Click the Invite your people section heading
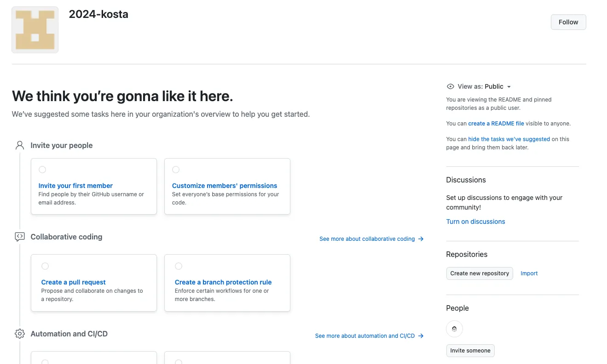Viewport: 607px width, 364px height. (x=62, y=145)
